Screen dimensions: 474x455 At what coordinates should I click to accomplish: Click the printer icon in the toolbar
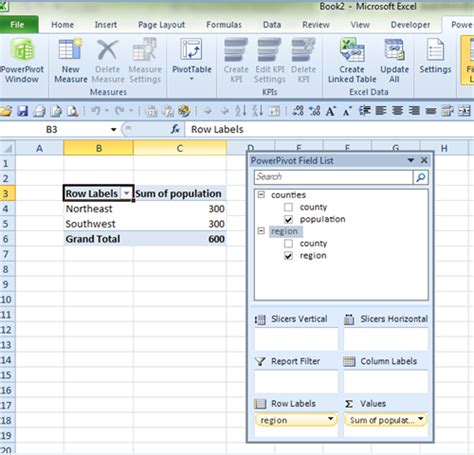[x=39, y=111]
